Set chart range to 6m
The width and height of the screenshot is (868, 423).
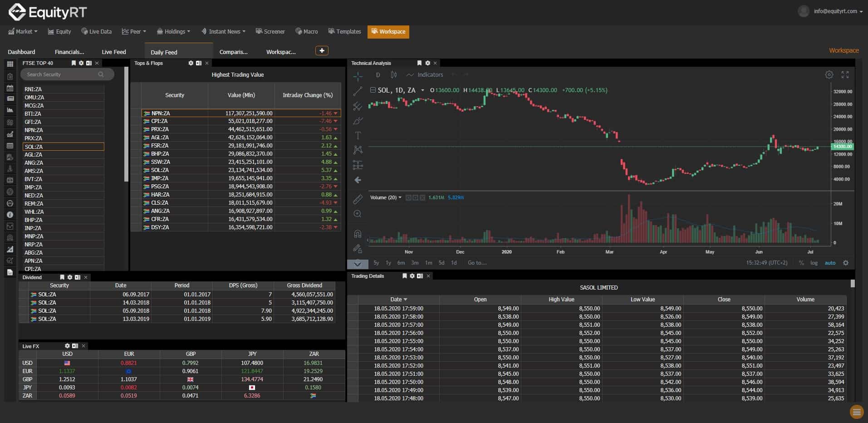(x=401, y=263)
